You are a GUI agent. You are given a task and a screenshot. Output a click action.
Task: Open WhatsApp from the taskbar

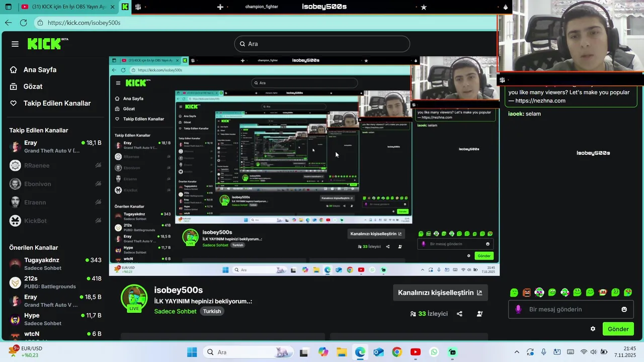pyautogui.click(x=434, y=352)
